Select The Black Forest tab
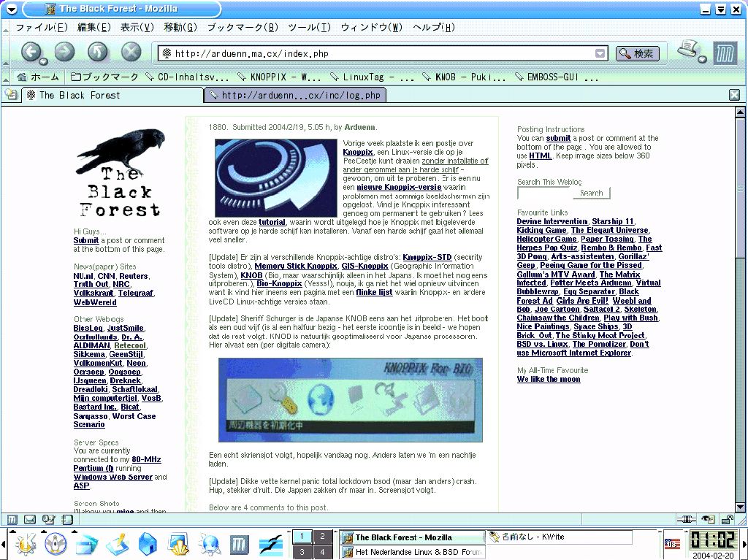Screen dimensions: 748x560 click(x=112, y=95)
